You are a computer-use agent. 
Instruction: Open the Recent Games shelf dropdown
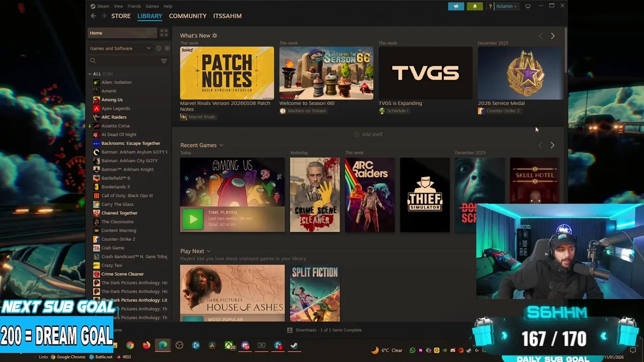click(221, 145)
